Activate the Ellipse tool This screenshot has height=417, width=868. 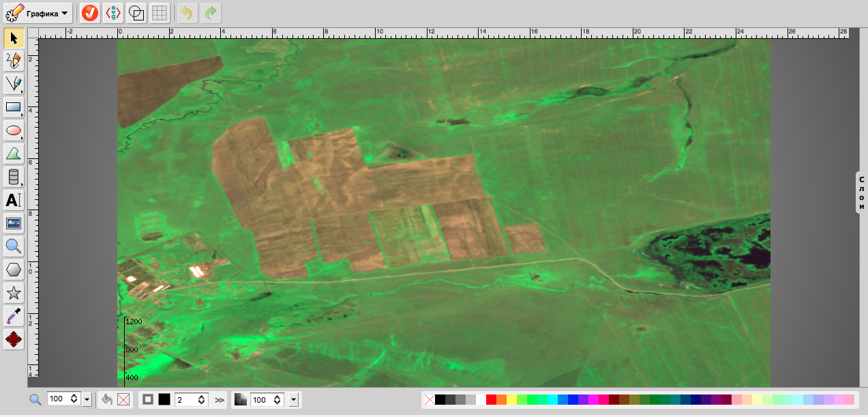pyautogui.click(x=14, y=130)
